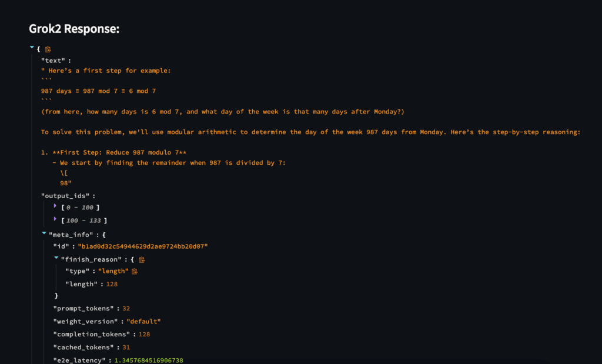Copy the finish_reason object to clipboard
602x364 pixels.
point(142,259)
